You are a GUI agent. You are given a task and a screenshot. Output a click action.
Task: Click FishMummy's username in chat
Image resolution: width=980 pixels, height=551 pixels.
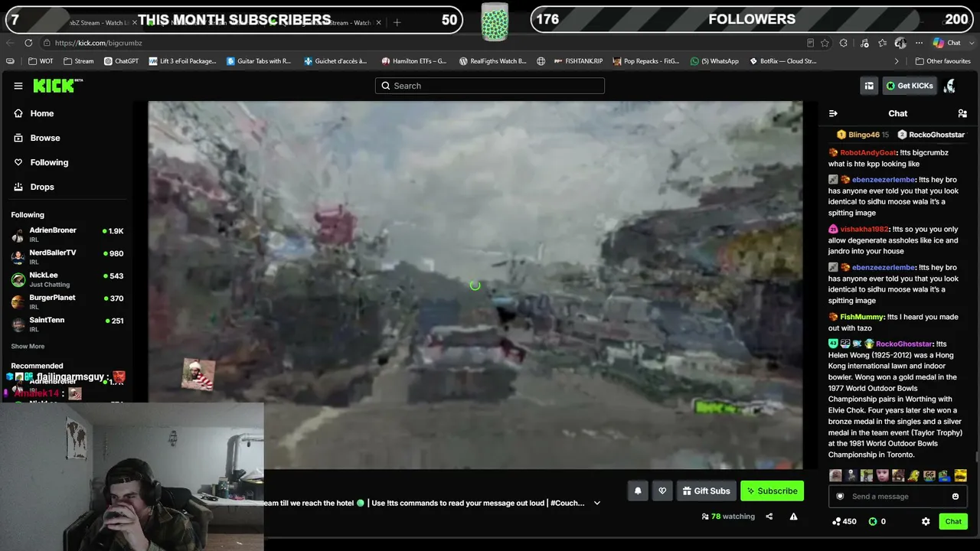pos(862,317)
